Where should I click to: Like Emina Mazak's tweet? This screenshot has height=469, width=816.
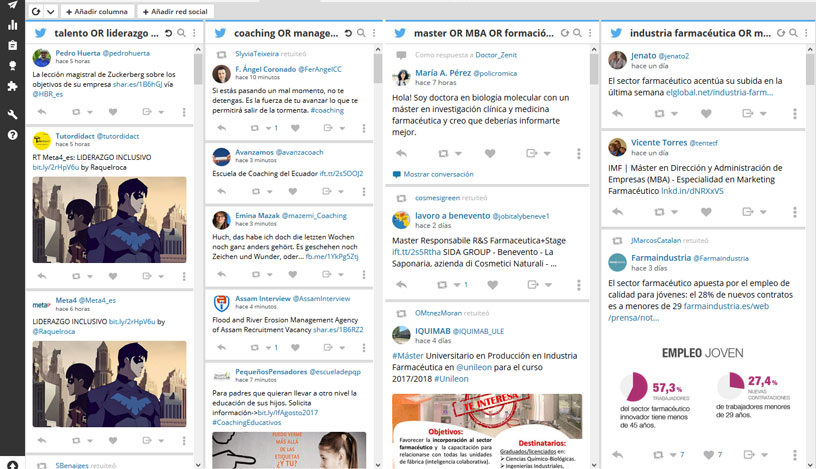tap(292, 274)
